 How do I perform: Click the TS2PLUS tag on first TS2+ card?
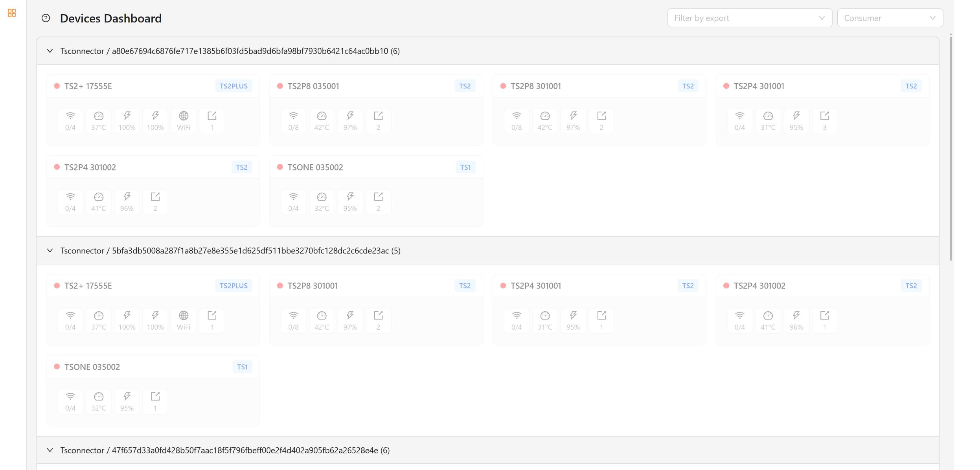click(x=234, y=86)
